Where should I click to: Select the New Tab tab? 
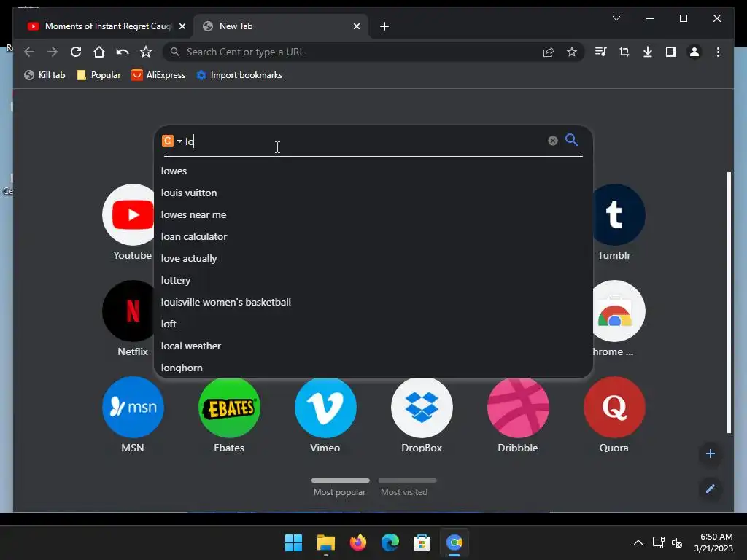[281, 26]
